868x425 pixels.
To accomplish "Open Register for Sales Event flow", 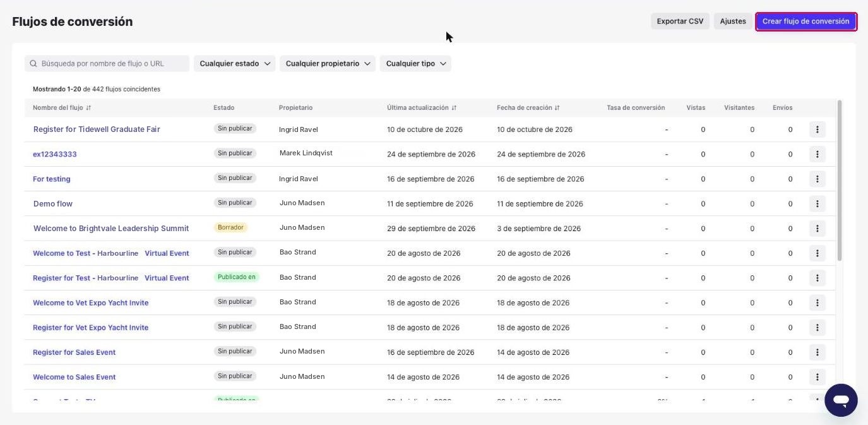I will [74, 352].
